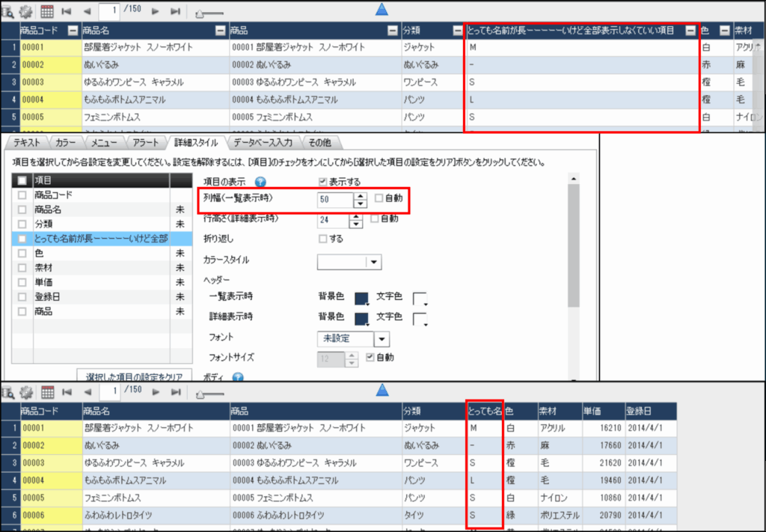
Task: Open the アラート tab
Action: (x=145, y=141)
